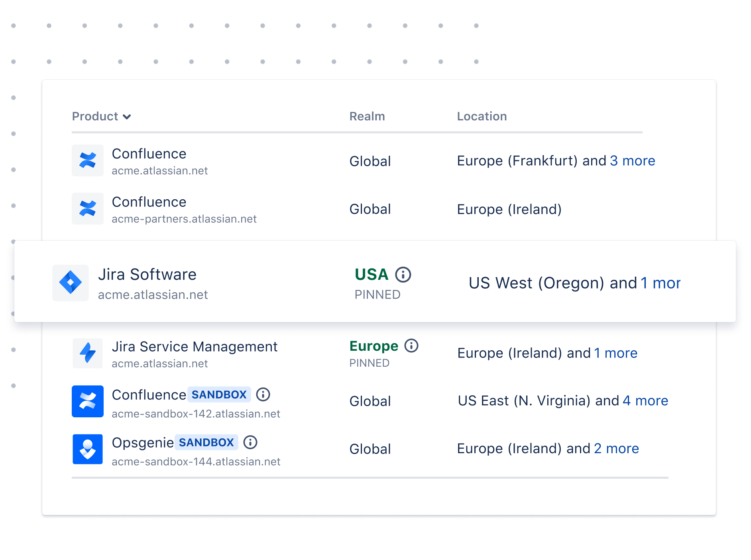Sort by the Product column chevron
This screenshot has height=560, width=751.
pos(127,117)
